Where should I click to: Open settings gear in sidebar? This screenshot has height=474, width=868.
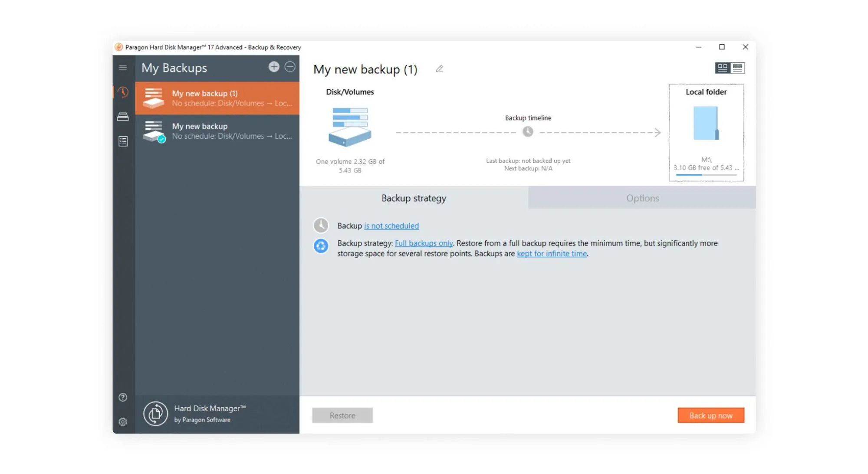coord(123,422)
